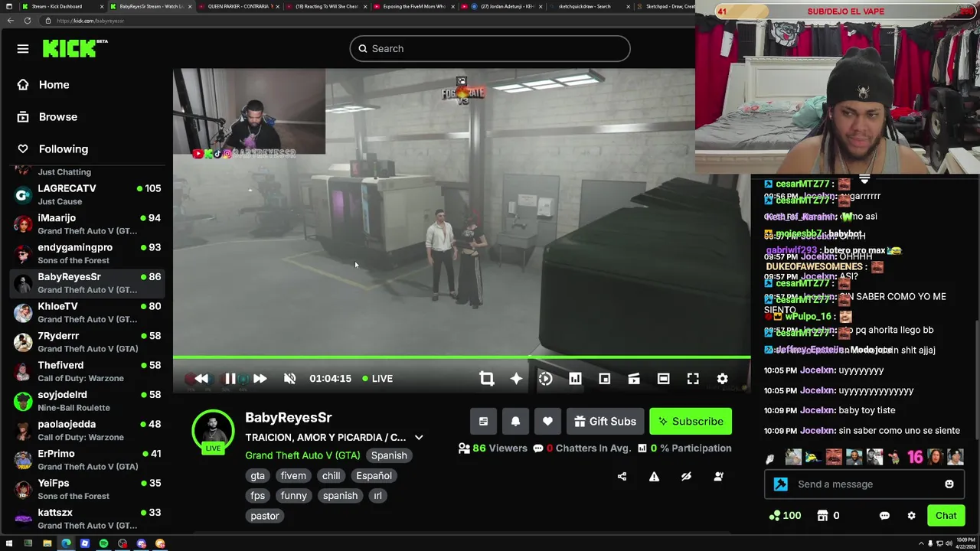
Task: Select the chill tag
Action: [x=331, y=476]
